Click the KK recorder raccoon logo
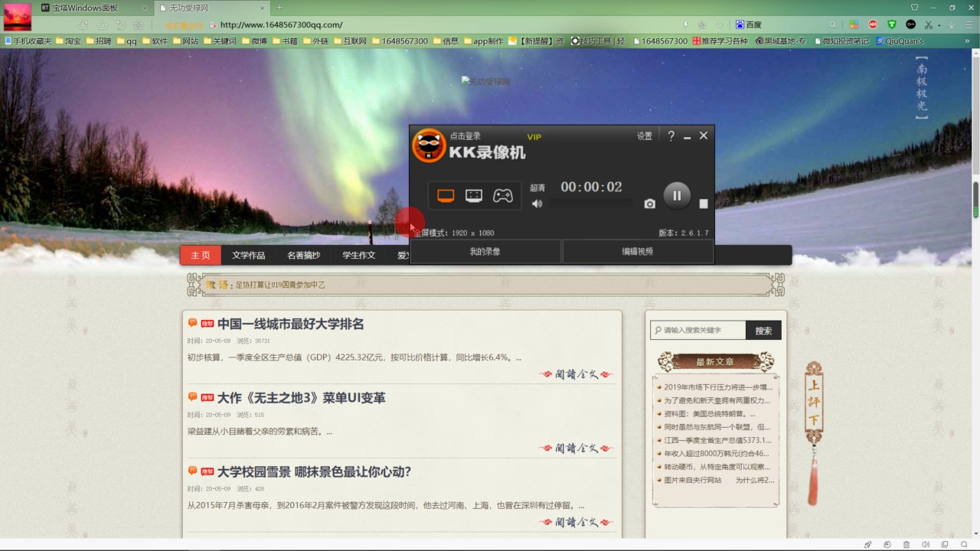The image size is (980, 551). pyautogui.click(x=429, y=145)
